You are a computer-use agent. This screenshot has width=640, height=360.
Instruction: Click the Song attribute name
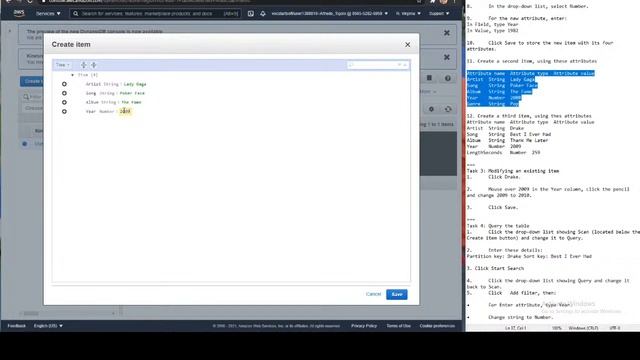coord(91,93)
